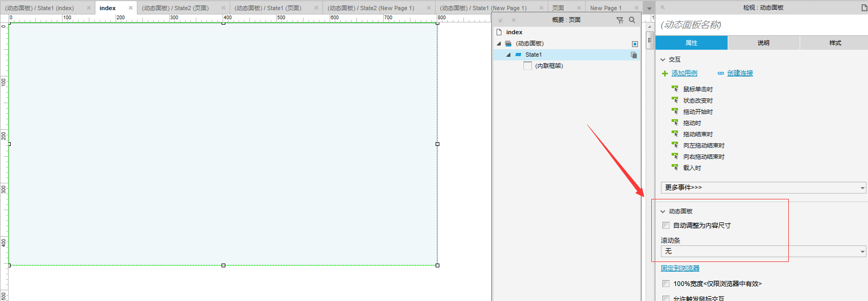Select the 载入时 event
This screenshot has width=868, height=301.
click(692, 168)
